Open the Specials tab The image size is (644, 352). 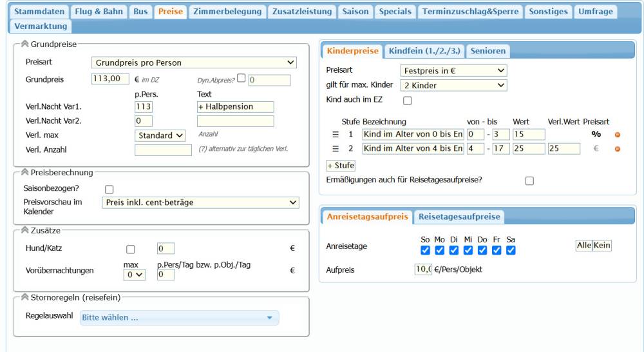click(x=395, y=12)
